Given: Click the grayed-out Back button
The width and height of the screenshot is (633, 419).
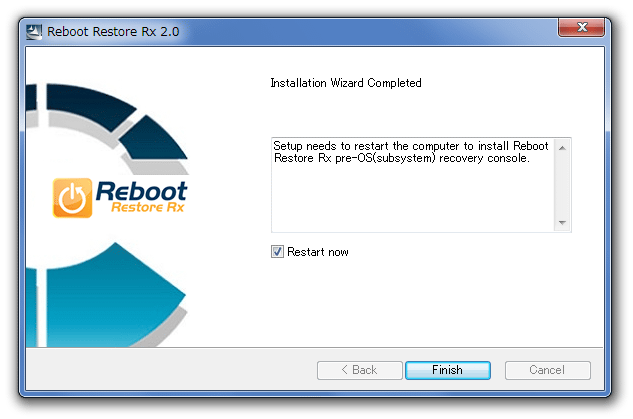Looking at the screenshot, I should [x=360, y=370].
